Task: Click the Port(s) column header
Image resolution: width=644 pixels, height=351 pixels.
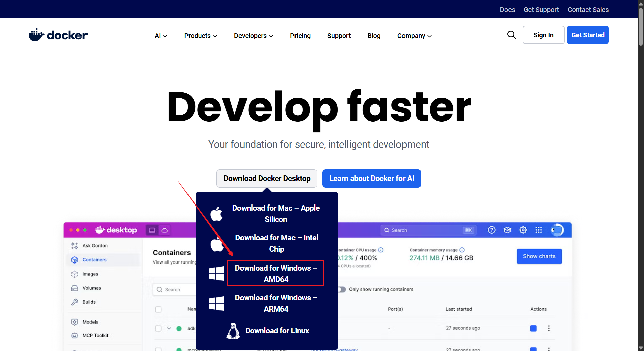Action: pyautogui.click(x=395, y=309)
